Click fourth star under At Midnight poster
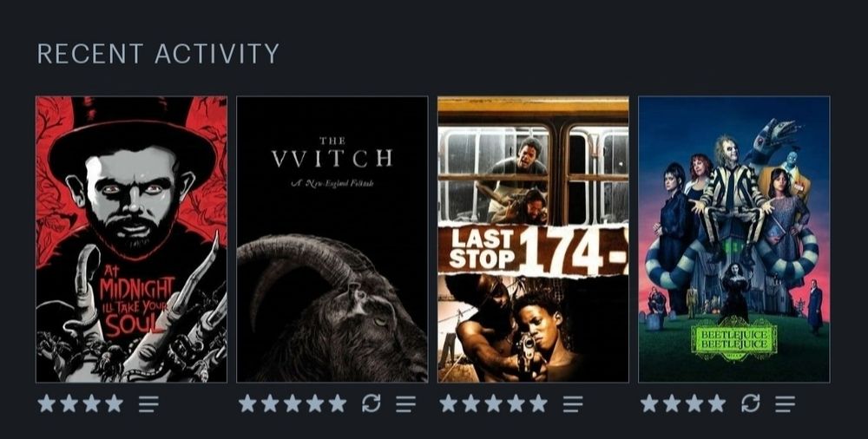This screenshot has height=439, width=868. pos(114,403)
